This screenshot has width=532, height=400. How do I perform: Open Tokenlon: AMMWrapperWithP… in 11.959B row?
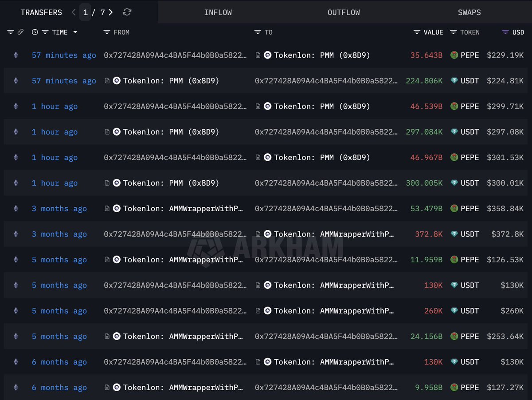[183, 260]
